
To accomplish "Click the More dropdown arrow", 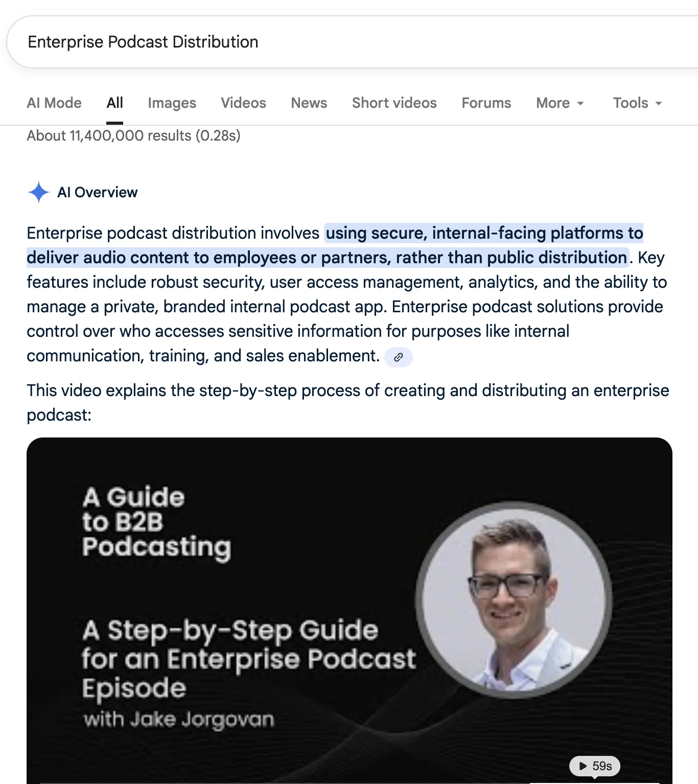I will [x=580, y=103].
